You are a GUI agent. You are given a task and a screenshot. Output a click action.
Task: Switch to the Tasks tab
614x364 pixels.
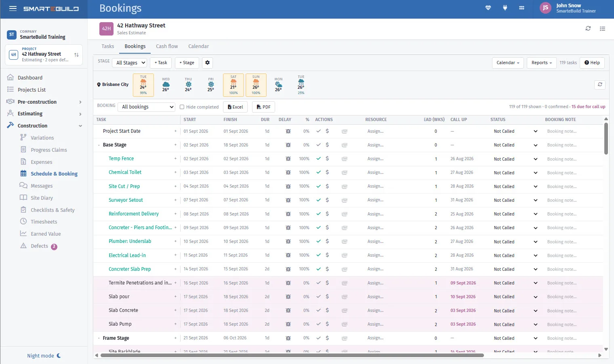107,46
